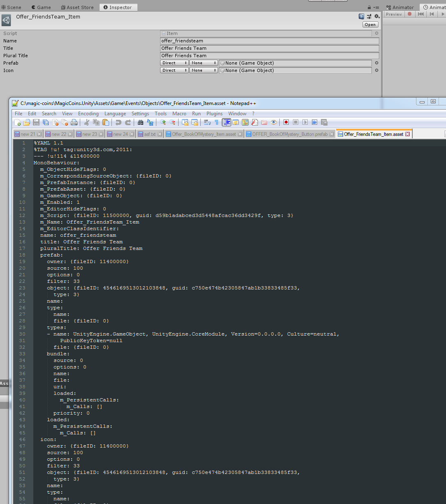Open the Settings menu in Notepad++
This screenshot has width=446, height=504.
pyautogui.click(x=140, y=114)
